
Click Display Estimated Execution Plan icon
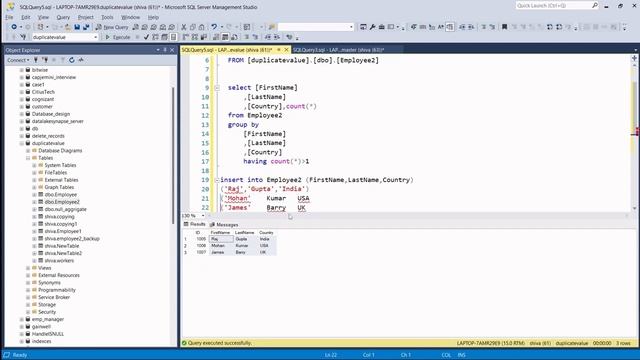coord(156,37)
